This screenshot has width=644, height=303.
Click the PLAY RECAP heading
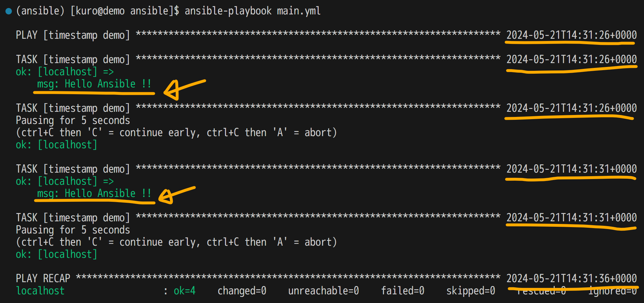43,278
